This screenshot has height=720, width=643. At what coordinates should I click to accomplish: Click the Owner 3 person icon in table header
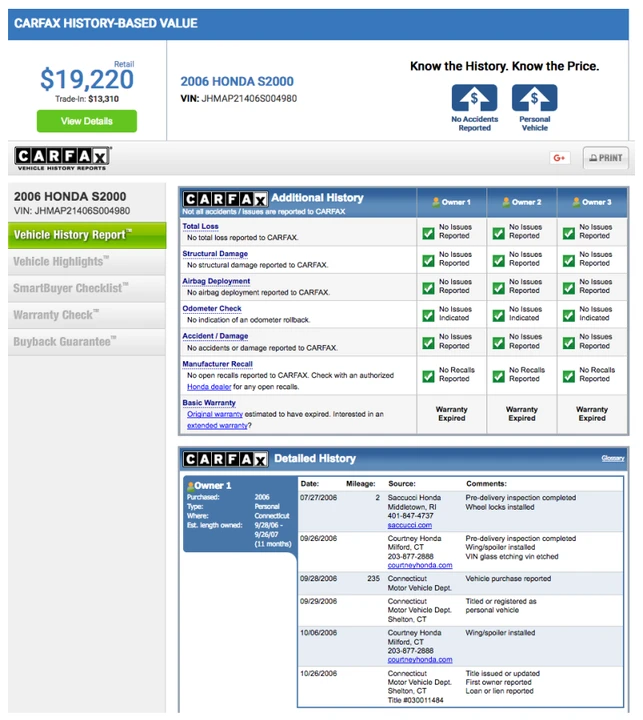tap(576, 202)
